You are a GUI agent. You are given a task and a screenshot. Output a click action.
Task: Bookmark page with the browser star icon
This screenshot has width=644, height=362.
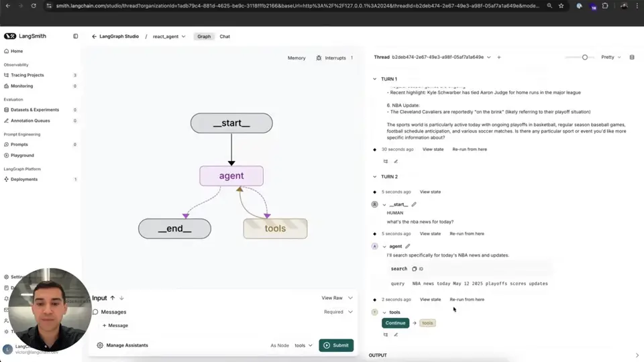pos(561,6)
